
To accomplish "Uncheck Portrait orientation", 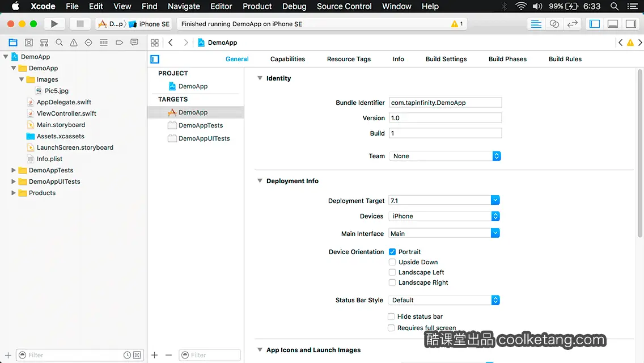I will tap(392, 252).
